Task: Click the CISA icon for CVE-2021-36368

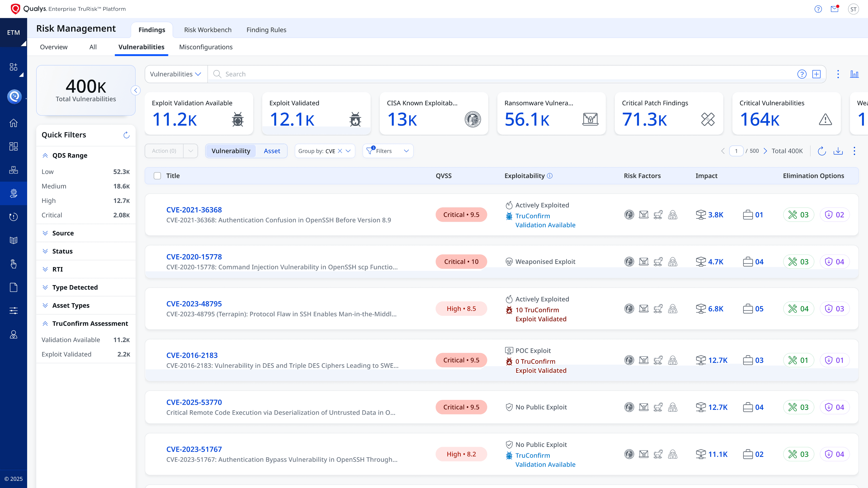Action: point(629,215)
